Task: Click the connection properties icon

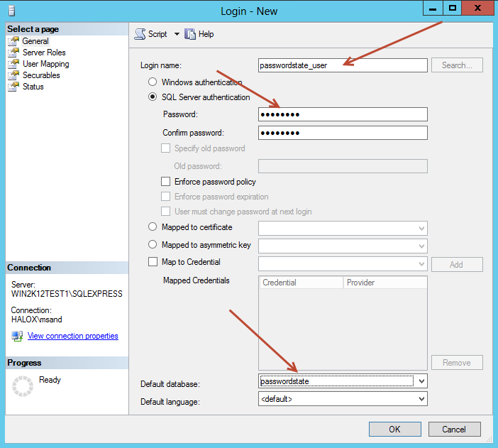Action: [x=17, y=336]
